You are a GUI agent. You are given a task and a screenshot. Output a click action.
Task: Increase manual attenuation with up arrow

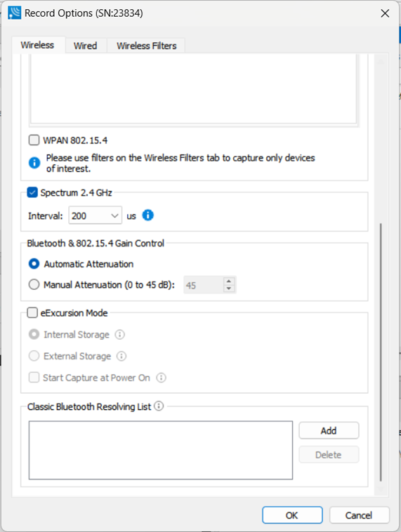[x=229, y=281]
